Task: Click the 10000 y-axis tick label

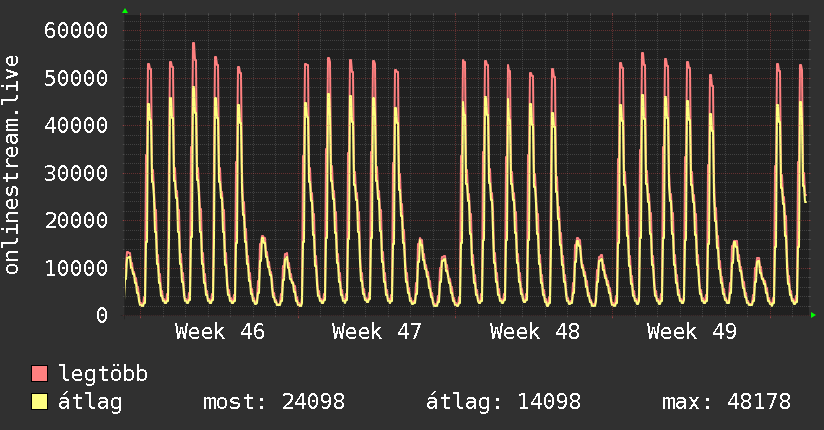Action: click(x=76, y=268)
